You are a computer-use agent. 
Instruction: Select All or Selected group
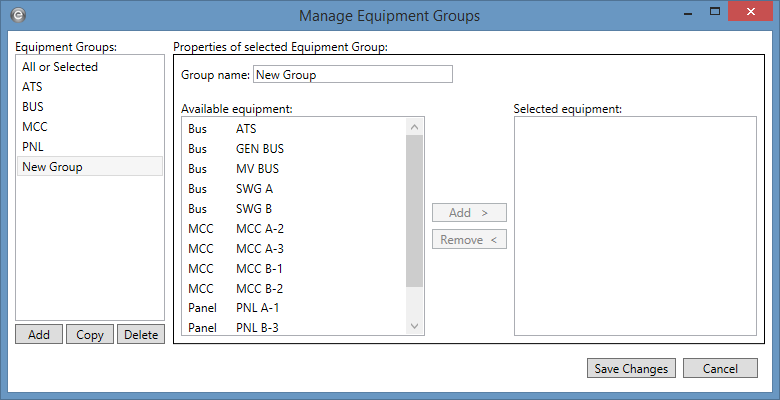coord(60,67)
